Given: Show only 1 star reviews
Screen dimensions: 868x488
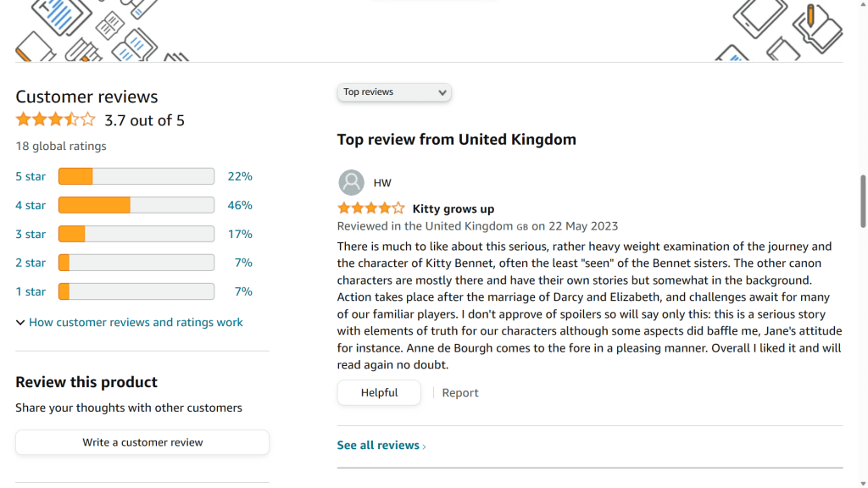Looking at the screenshot, I should pyautogui.click(x=31, y=291).
